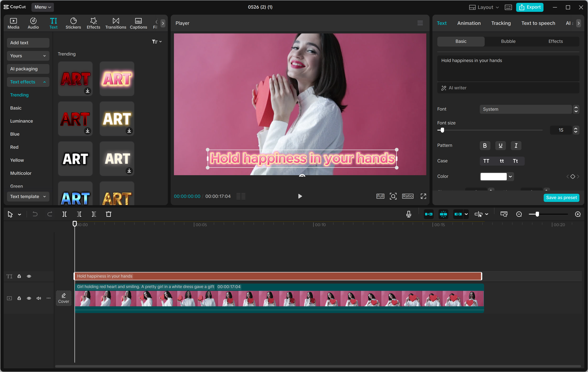Switch to the Audio panel
This screenshot has width=588, height=372.
(x=33, y=23)
